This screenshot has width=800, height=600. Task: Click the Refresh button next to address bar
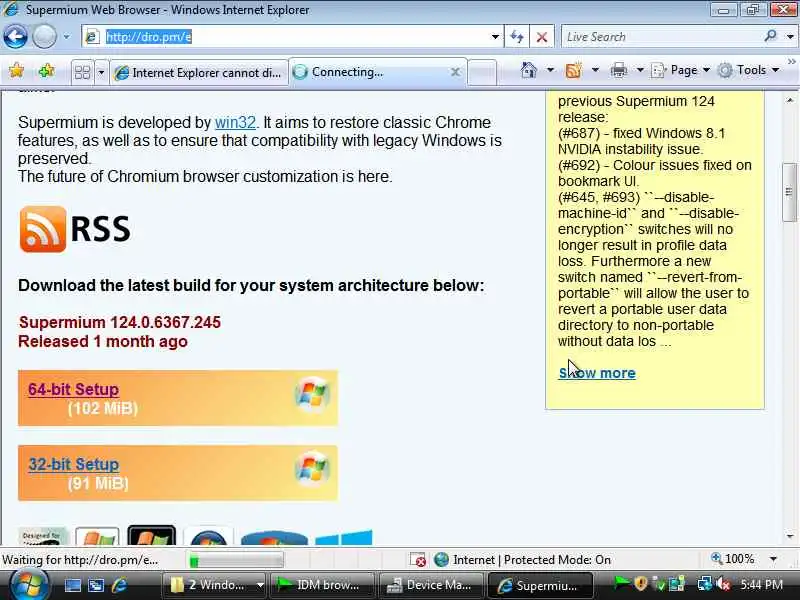click(x=516, y=37)
